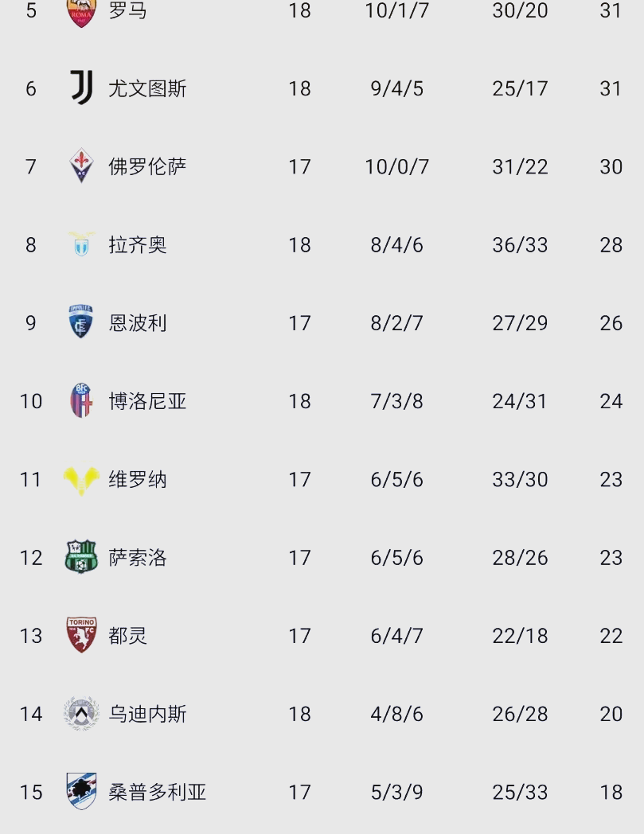This screenshot has height=834, width=644.
Task: Tap the Bologna club crest
Action: tap(81, 400)
